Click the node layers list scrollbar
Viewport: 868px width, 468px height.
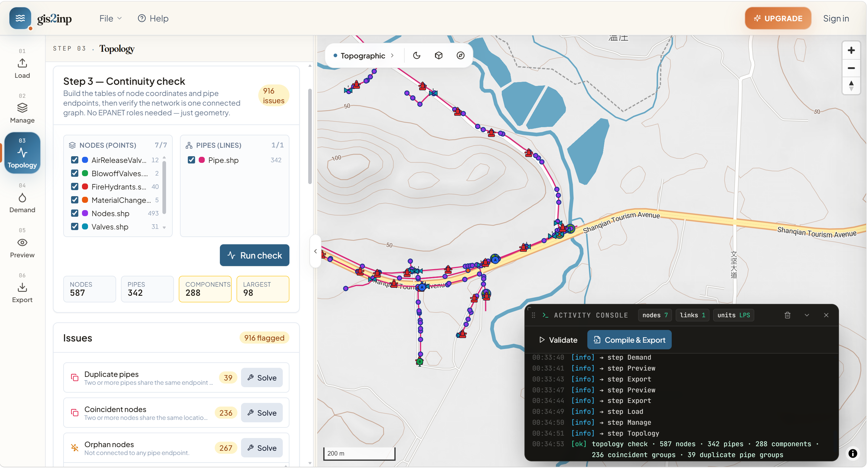tap(164, 187)
